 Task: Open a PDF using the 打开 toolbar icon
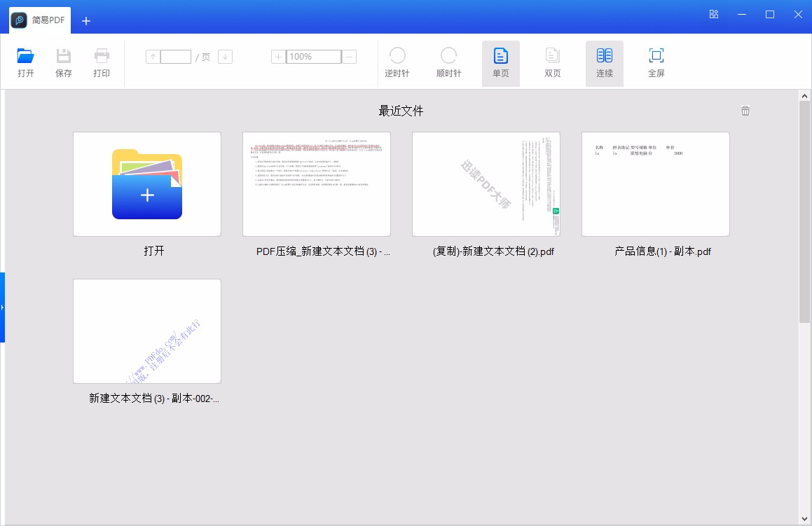(25, 63)
